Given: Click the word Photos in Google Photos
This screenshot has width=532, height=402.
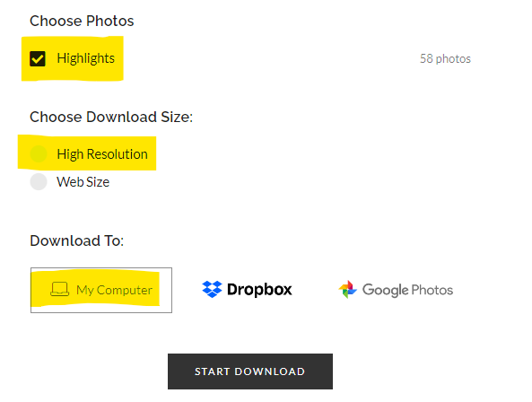Looking at the screenshot, I should click(432, 290).
